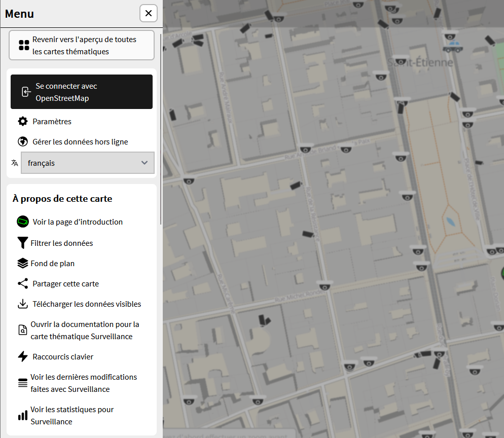
Task: Return to all thematic maps overview
Action: pos(82,45)
